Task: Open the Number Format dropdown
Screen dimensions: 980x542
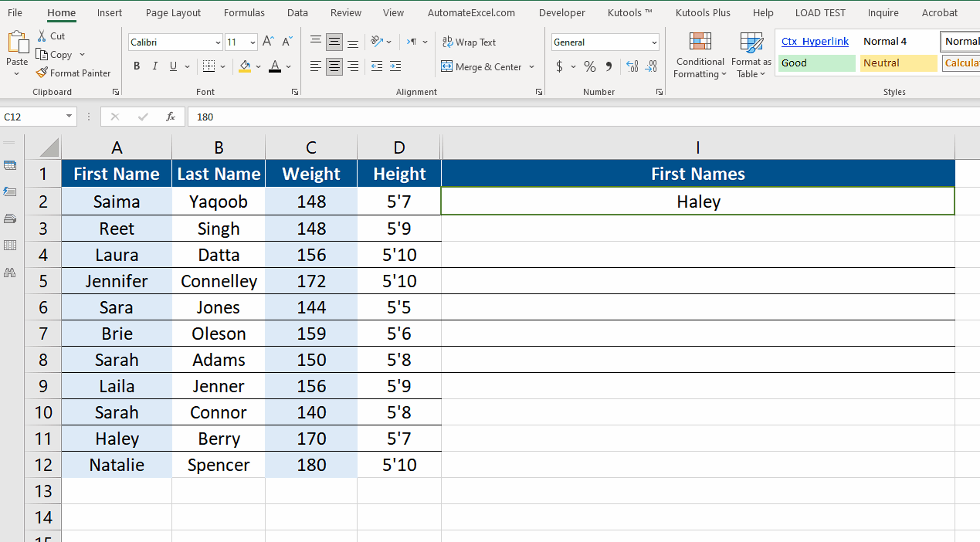Action: pyautogui.click(x=654, y=42)
